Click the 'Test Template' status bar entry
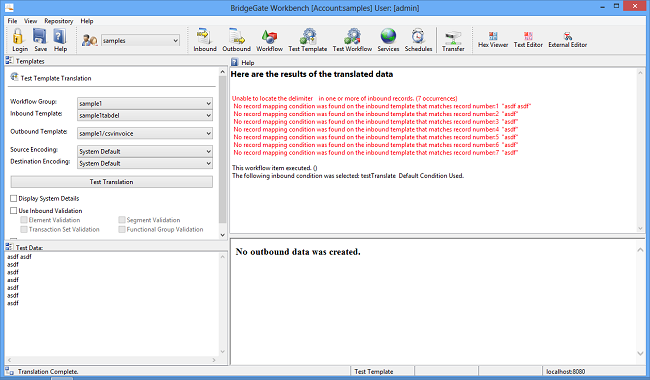 (374, 371)
